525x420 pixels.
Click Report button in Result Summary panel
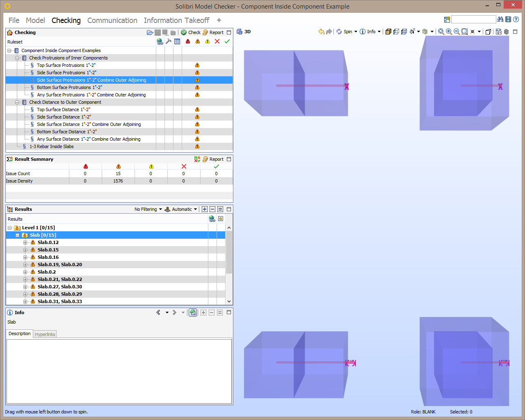(213, 159)
